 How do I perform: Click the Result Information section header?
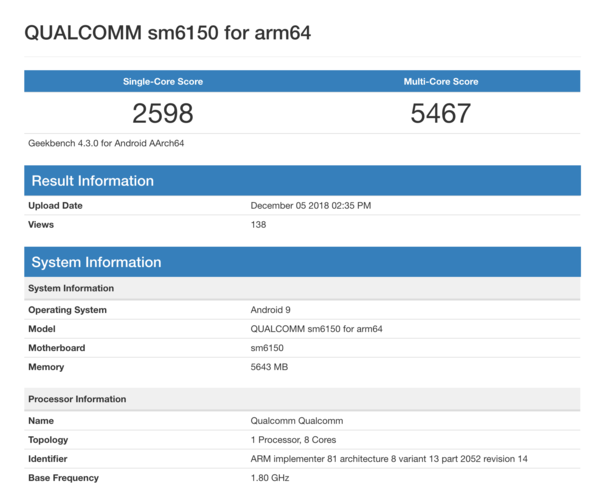point(302,181)
